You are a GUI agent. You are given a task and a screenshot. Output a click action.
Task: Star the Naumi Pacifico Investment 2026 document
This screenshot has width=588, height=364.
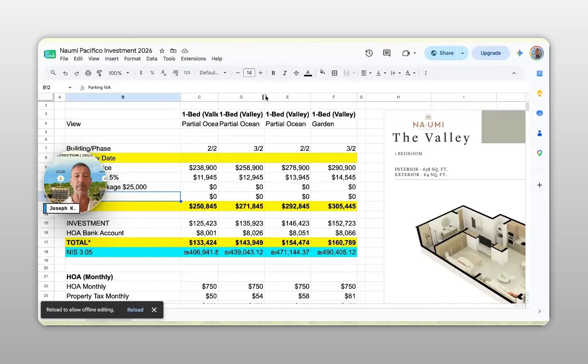[162, 51]
